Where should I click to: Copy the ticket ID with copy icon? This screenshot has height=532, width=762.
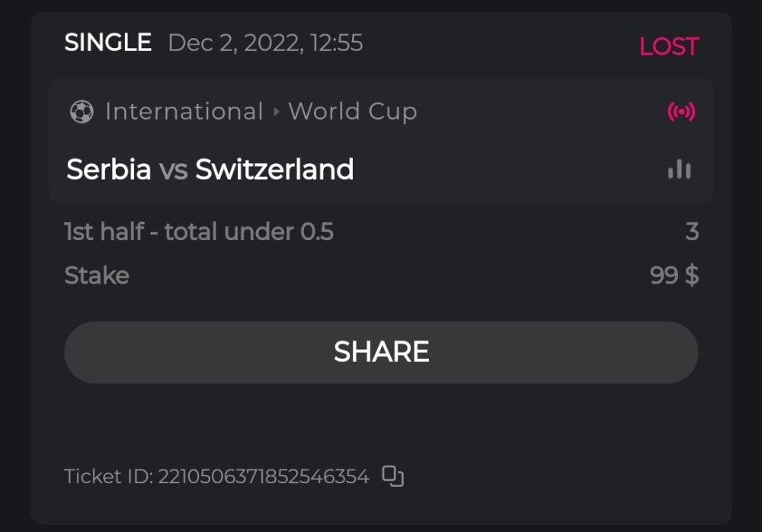(392, 476)
